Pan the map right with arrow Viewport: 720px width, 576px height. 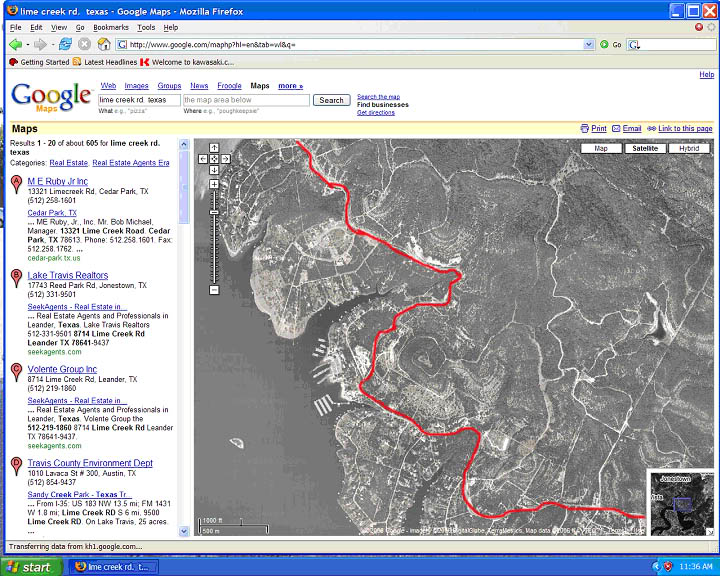(x=225, y=159)
